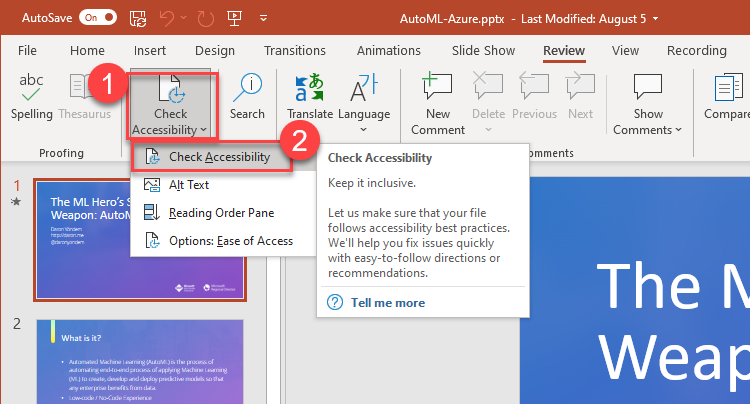Expand the Show Comments dropdown chevron
This screenshot has width=750, height=404.
click(678, 130)
